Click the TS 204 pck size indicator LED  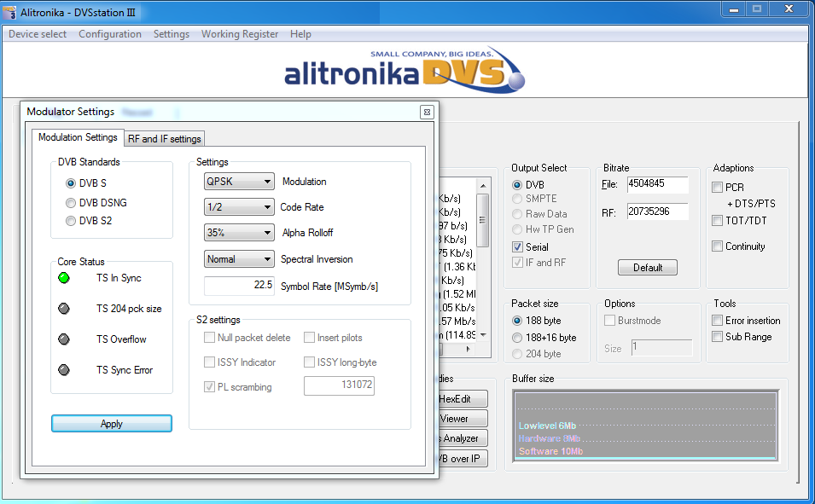63,309
